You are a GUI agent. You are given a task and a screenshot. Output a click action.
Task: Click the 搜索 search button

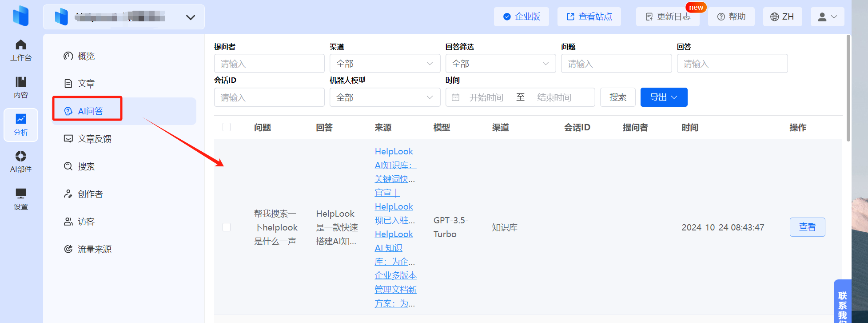(x=618, y=97)
